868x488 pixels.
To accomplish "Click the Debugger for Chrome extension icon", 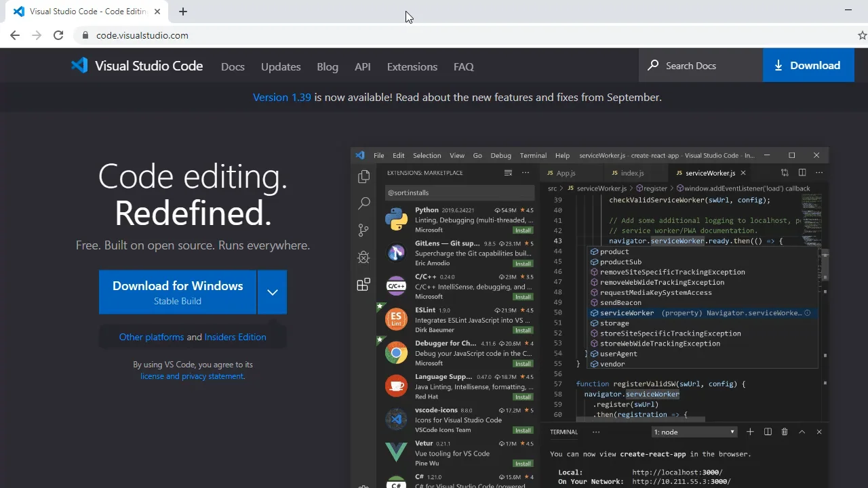I will point(396,352).
